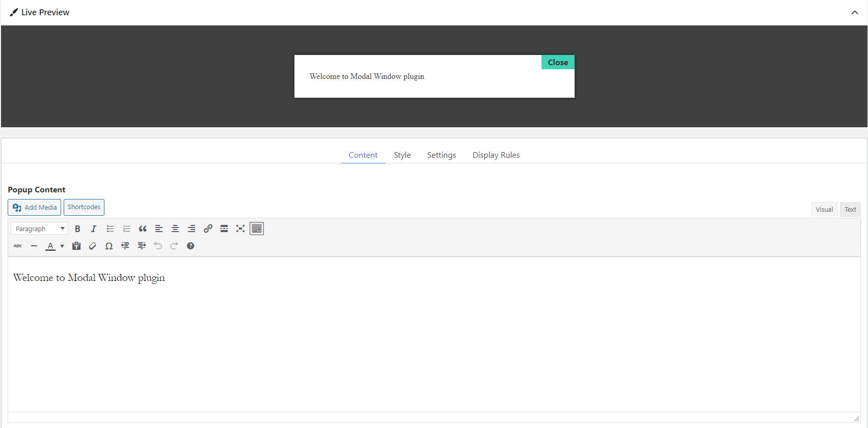The image size is (868, 428).
Task: Toggle strikethrough text formatting
Action: tap(18, 246)
